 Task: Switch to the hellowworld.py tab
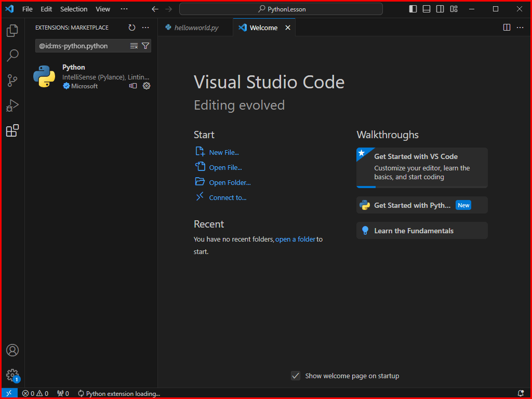195,28
